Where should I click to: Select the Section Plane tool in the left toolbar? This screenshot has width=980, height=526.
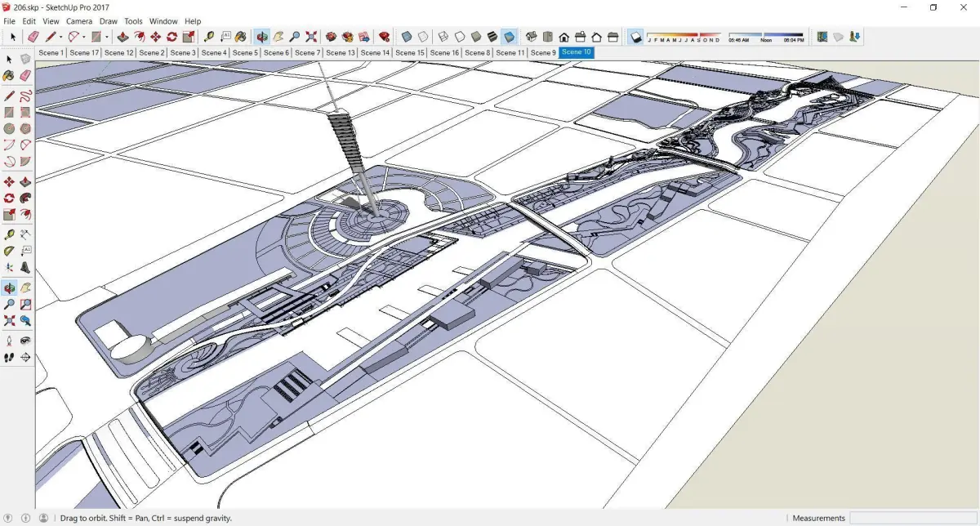[25, 357]
